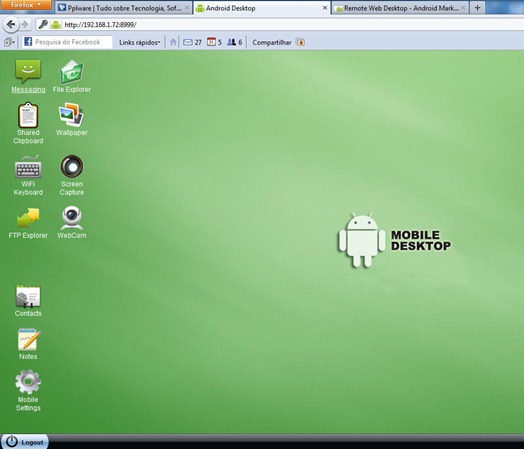The height and width of the screenshot is (449, 524).
Task: Expand the Links rápidos dropdown
Action: point(140,42)
